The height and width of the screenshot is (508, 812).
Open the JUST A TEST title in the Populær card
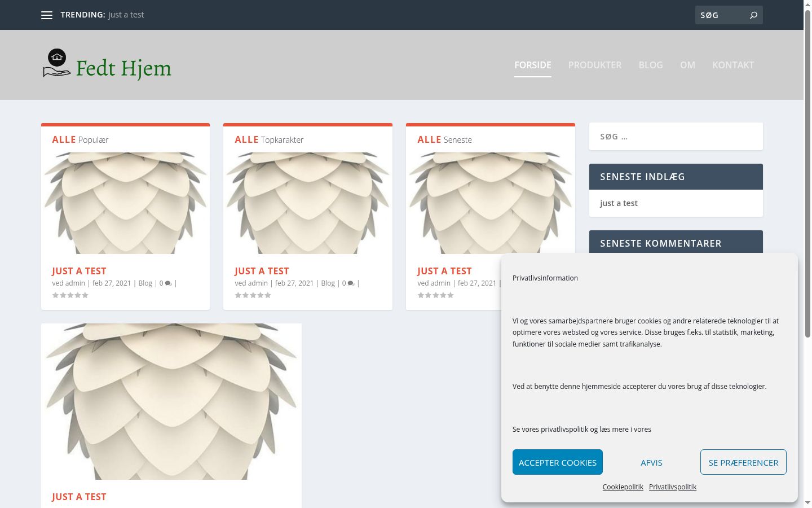(x=79, y=271)
